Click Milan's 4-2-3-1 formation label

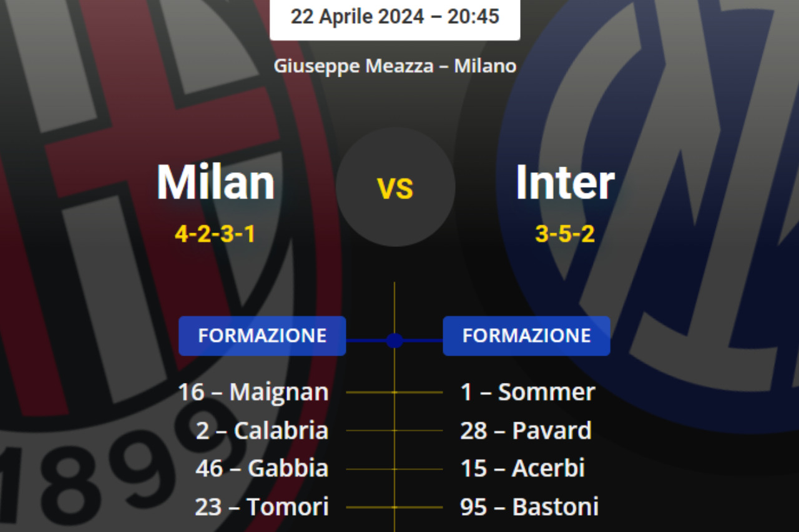(215, 235)
